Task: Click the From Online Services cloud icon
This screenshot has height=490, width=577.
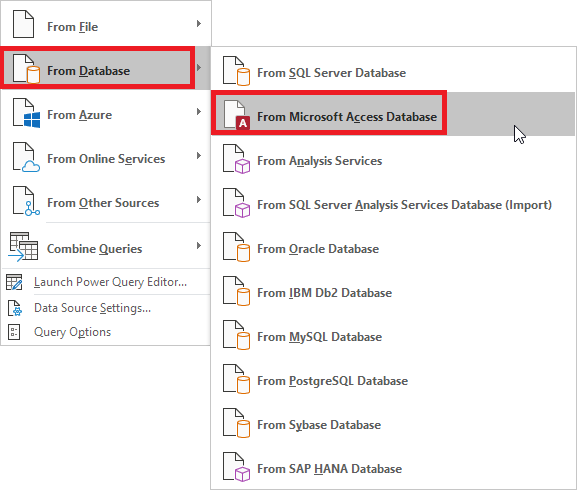Action: coord(26,157)
